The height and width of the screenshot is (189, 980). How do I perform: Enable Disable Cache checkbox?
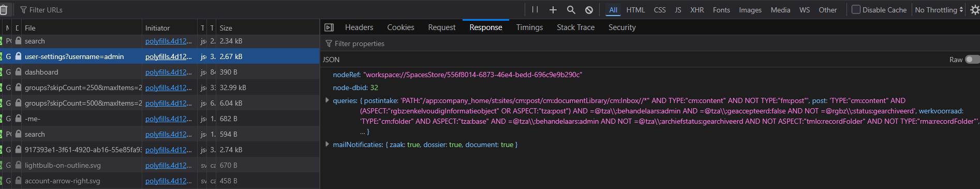click(x=856, y=9)
